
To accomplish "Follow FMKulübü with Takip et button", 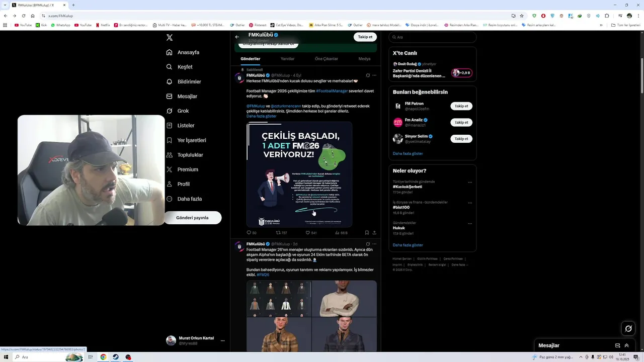I will click(x=365, y=37).
